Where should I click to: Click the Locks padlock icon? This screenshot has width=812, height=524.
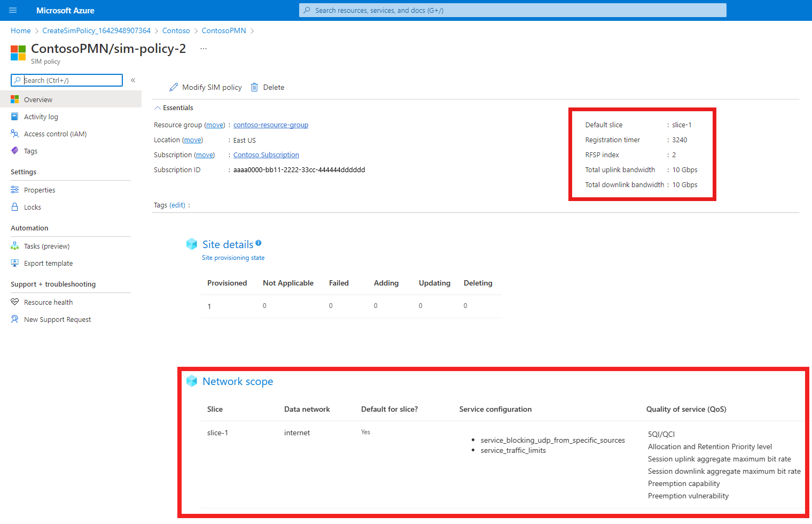[15, 207]
